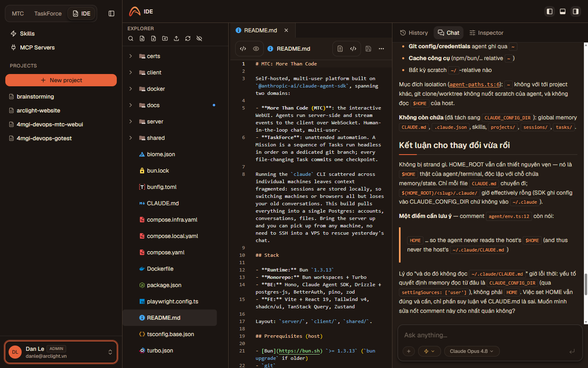
Task: Create a new file from the Explorer toolbar
Action: (154, 38)
